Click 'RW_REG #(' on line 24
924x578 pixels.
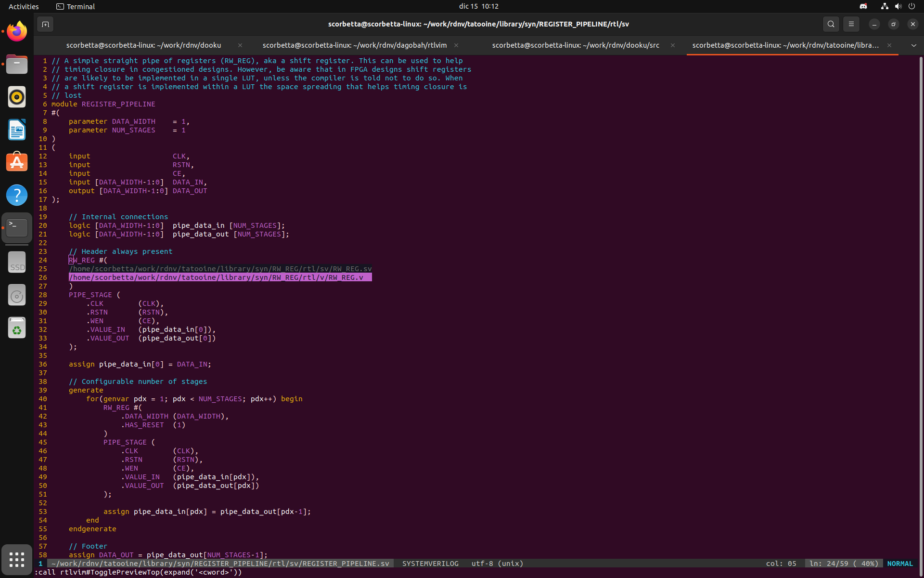[88, 260]
